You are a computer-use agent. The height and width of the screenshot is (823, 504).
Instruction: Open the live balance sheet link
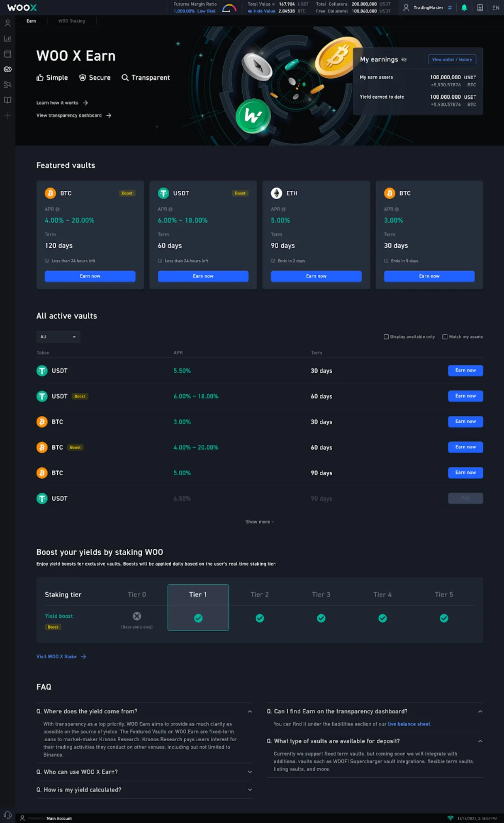(409, 724)
